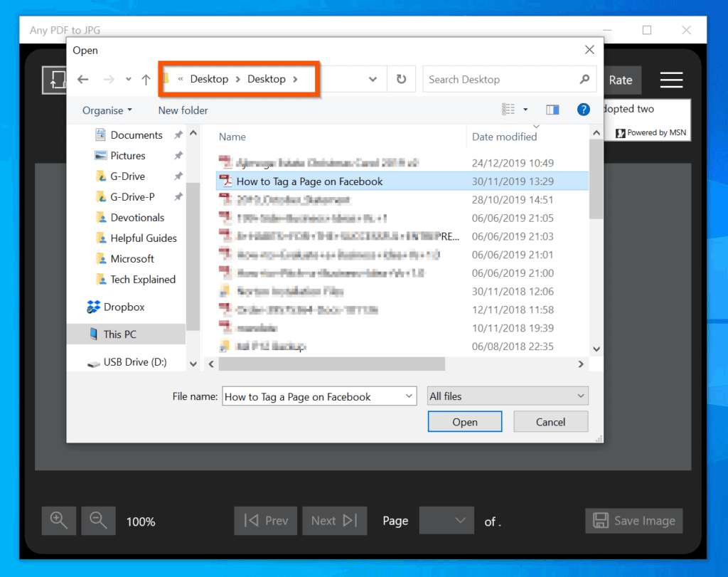The image size is (728, 577).
Task: Go up one folder level
Action: 146,80
